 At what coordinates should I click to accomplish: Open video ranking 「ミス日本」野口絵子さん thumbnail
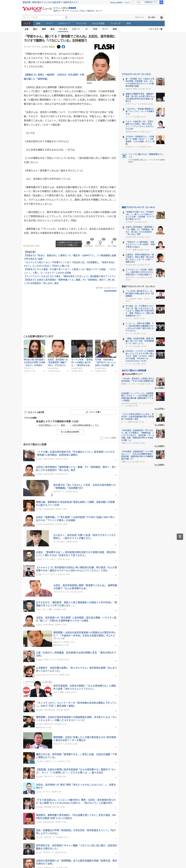160,294
